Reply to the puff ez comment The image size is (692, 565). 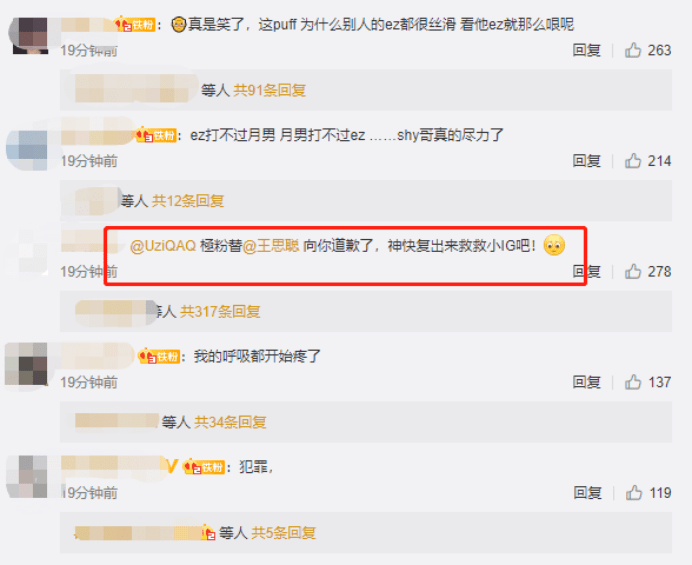[x=587, y=50]
